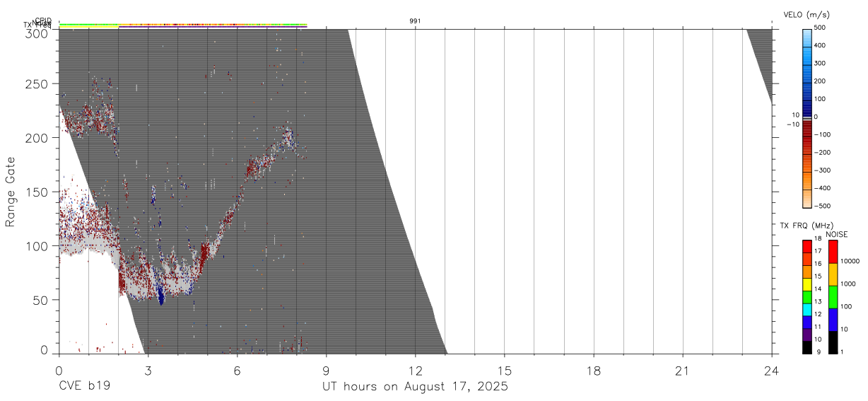Select the yellow 14–15 MHz frequency swatch
Image resolution: width=868 pixels, height=401 pixels.
click(x=807, y=284)
